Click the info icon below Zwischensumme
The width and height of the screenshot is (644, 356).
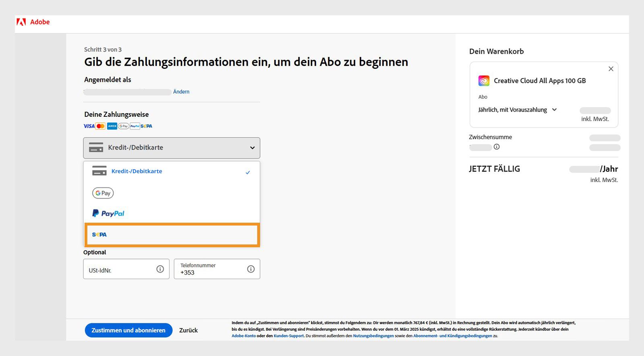tap(497, 147)
